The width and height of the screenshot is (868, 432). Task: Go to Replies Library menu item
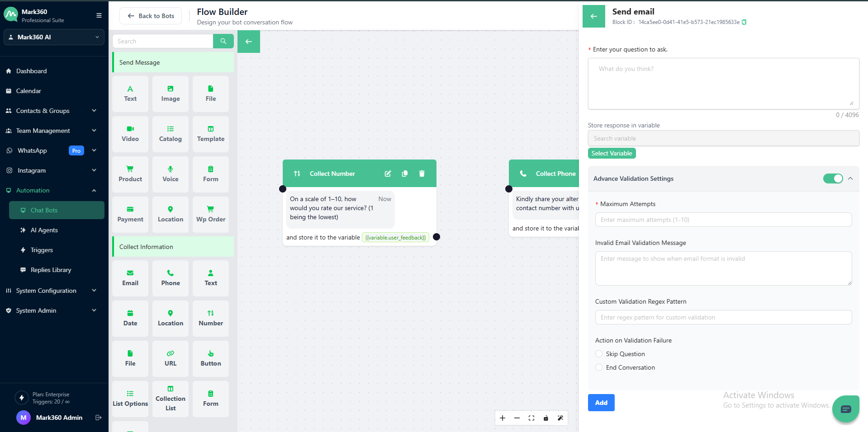tap(51, 270)
